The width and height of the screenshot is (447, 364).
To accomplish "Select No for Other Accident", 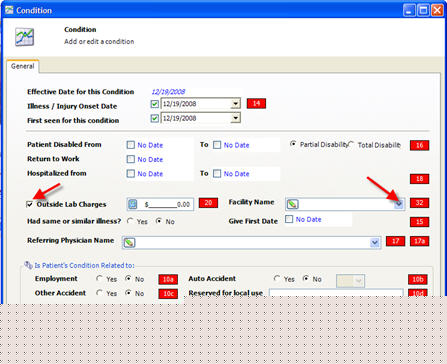I will (128, 292).
